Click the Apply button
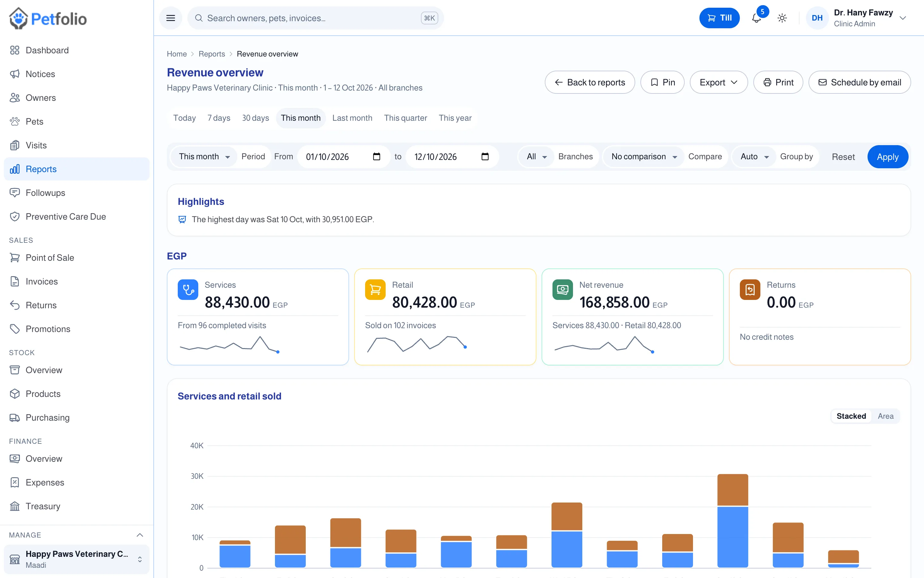 pos(887,157)
